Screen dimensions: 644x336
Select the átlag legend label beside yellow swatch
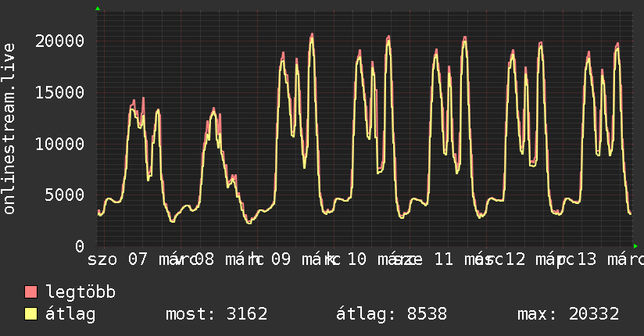click(x=70, y=314)
